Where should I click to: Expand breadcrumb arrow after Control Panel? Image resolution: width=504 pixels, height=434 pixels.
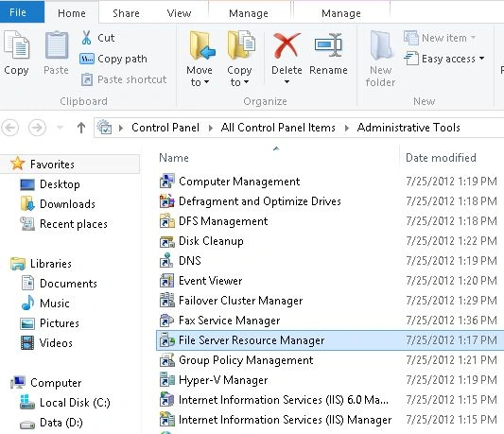click(x=211, y=128)
